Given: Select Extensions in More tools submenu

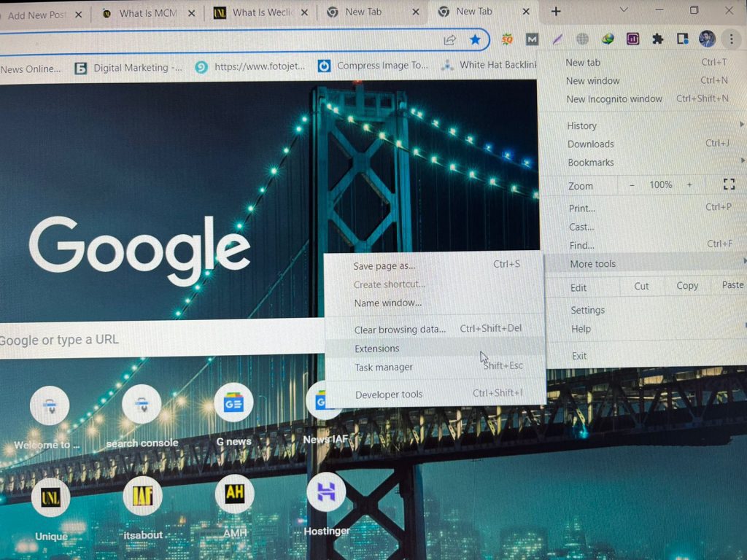Looking at the screenshot, I should (x=377, y=349).
